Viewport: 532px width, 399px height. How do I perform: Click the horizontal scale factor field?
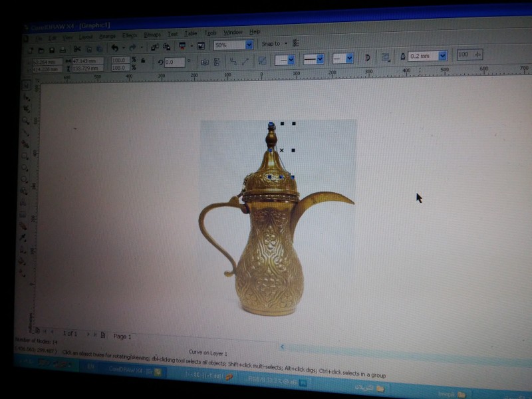[x=120, y=60]
